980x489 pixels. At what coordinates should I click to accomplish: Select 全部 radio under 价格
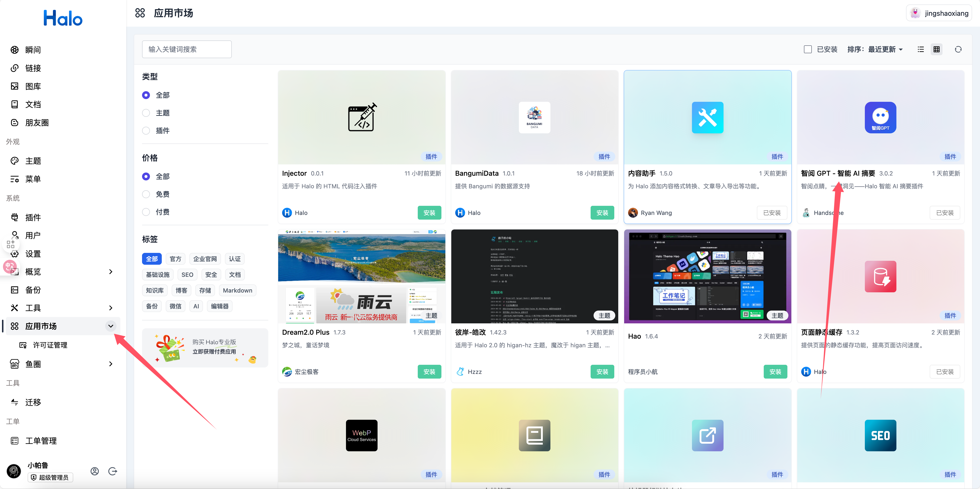pos(146,176)
